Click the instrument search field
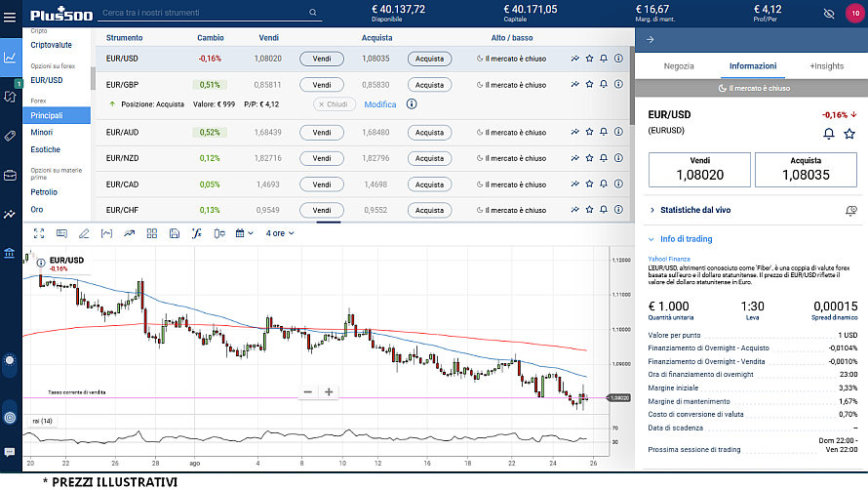The height and width of the screenshot is (490, 868). click(x=203, y=14)
